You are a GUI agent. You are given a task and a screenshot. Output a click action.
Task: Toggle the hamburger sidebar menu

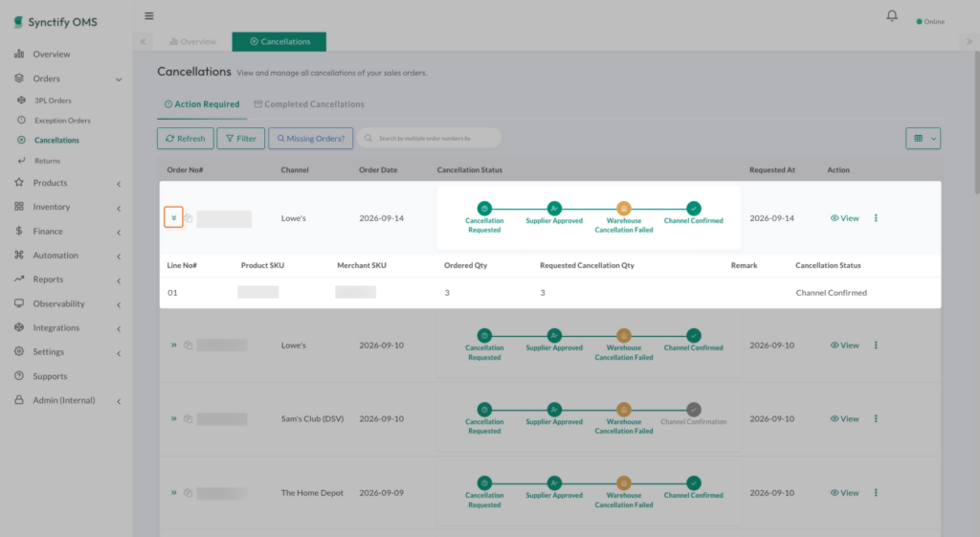point(148,16)
